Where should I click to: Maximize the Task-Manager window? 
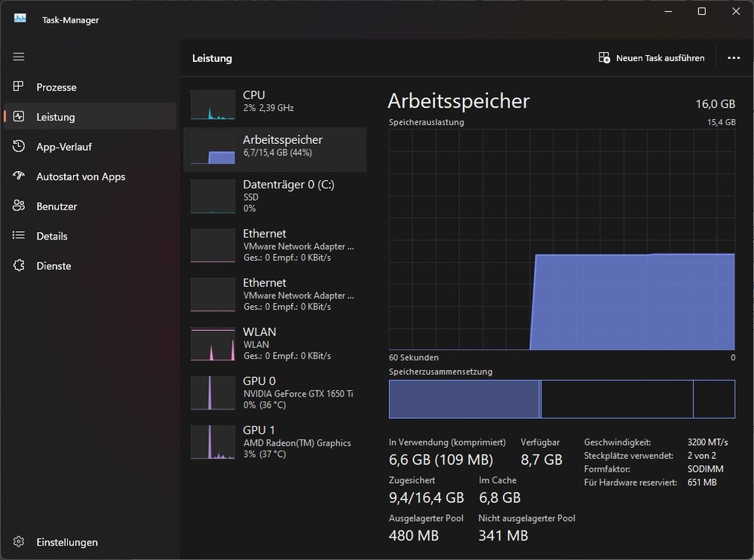click(x=701, y=11)
